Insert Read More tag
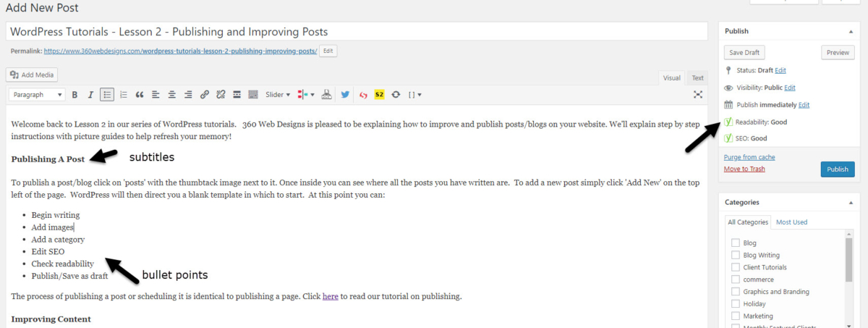 (x=237, y=94)
